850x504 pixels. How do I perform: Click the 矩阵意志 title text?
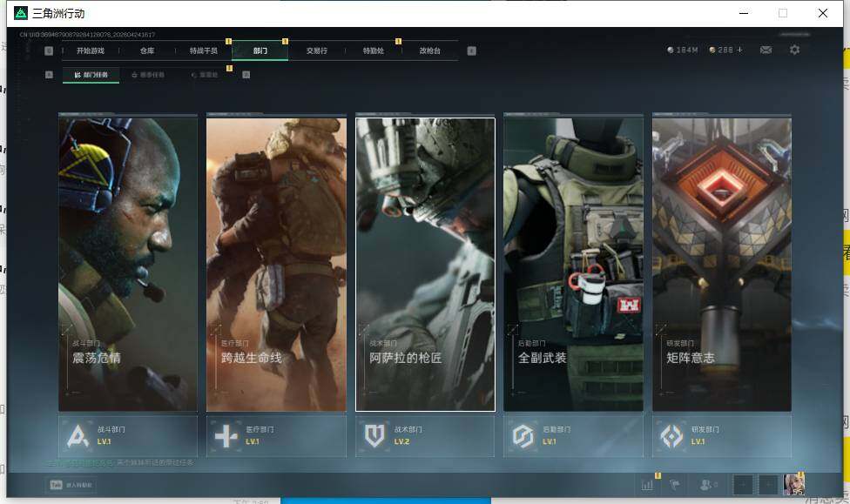(691, 358)
